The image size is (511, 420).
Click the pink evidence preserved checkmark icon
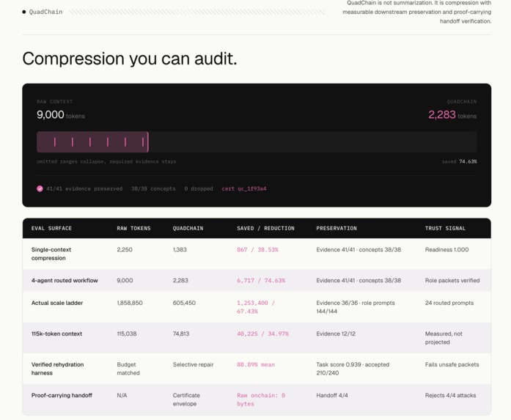40,188
